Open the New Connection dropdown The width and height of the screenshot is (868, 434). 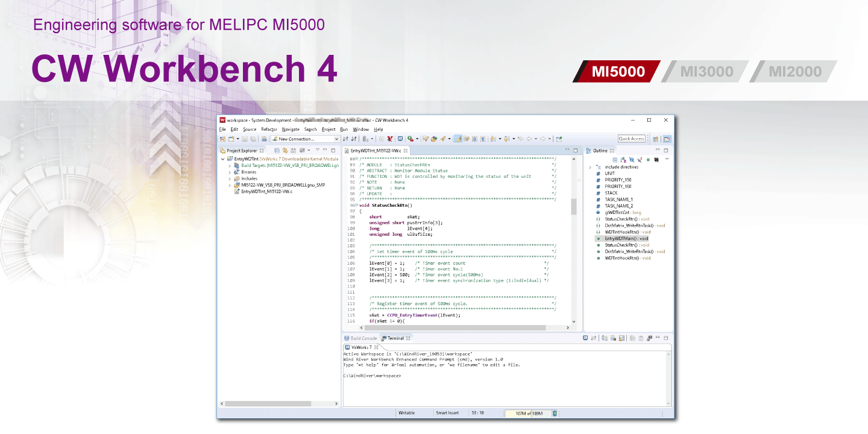pos(336,139)
